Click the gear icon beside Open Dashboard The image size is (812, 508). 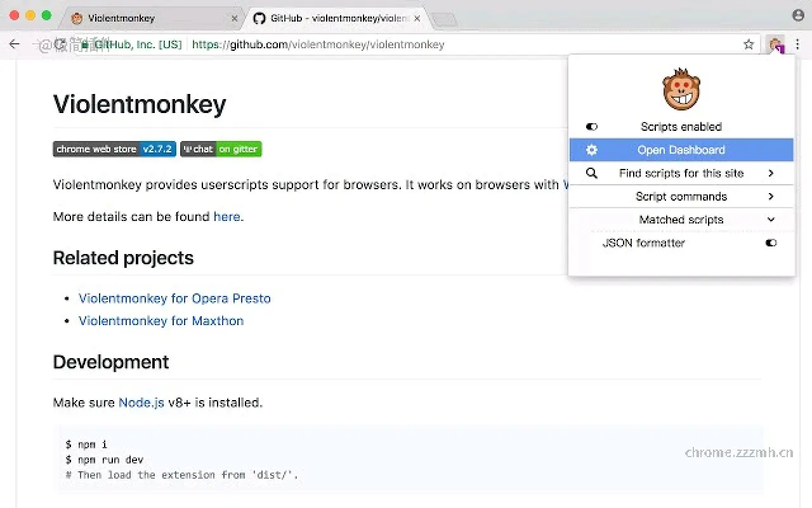[x=592, y=150]
